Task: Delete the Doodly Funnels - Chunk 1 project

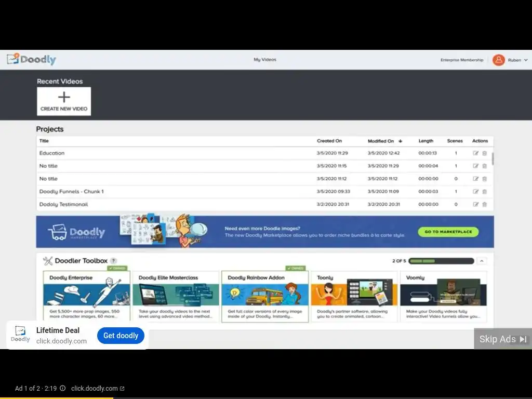Action: click(x=485, y=192)
